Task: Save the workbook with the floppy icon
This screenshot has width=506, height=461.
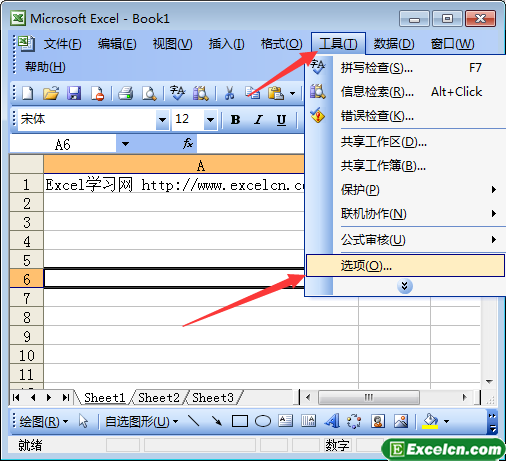Action: pos(74,93)
